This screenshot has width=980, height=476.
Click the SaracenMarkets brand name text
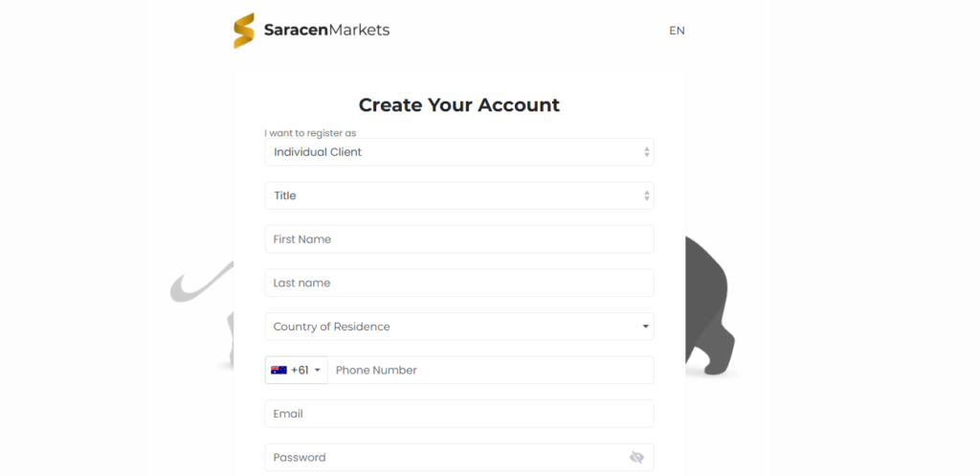(327, 30)
